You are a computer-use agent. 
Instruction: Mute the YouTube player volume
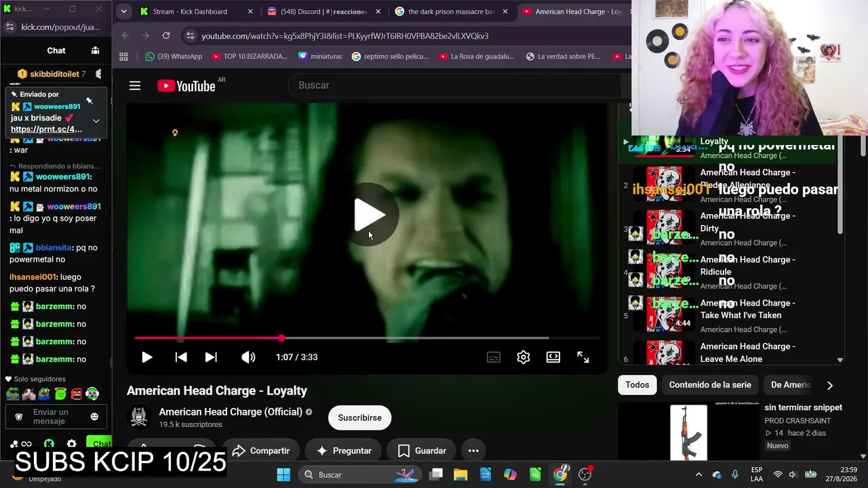click(x=248, y=357)
